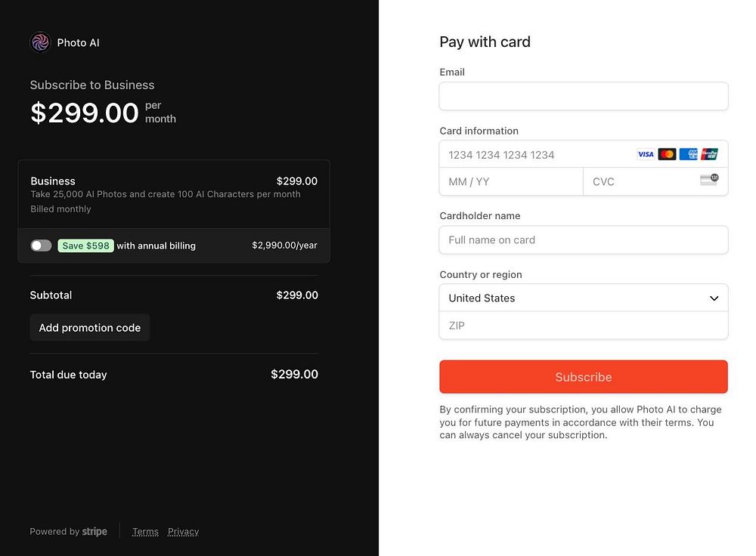Click the Stripe logo in footer
Image resolution: width=756 pixels, height=556 pixels.
click(x=94, y=532)
